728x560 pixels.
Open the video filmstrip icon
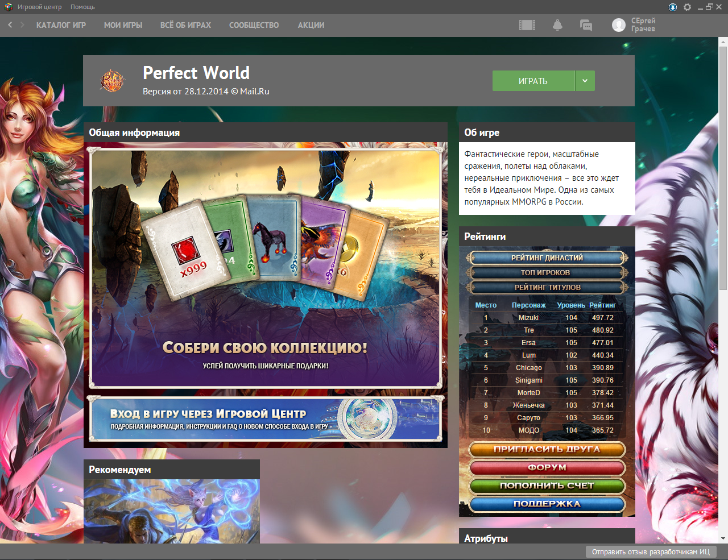(x=527, y=25)
